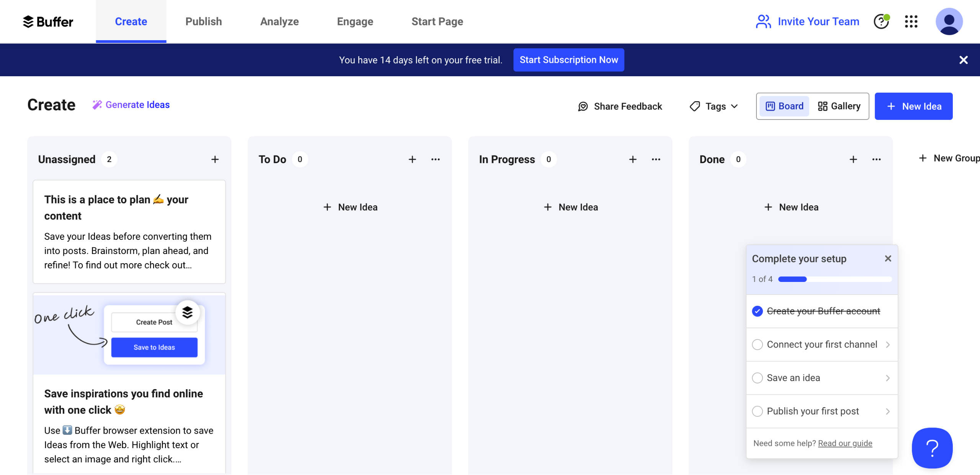Image resolution: width=980 pixels, height=475 pixels.
Task: Open the Publish tab
Action: (x=204, y=21)
